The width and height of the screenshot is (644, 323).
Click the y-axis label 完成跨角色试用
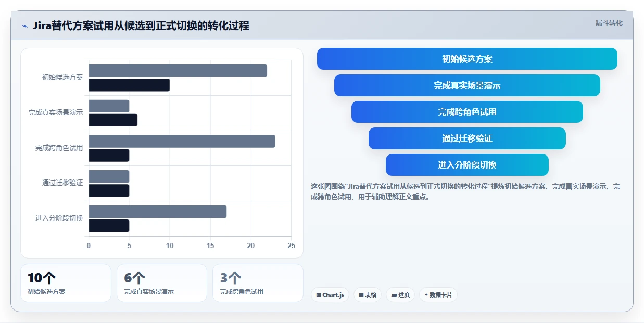[59, 148]
